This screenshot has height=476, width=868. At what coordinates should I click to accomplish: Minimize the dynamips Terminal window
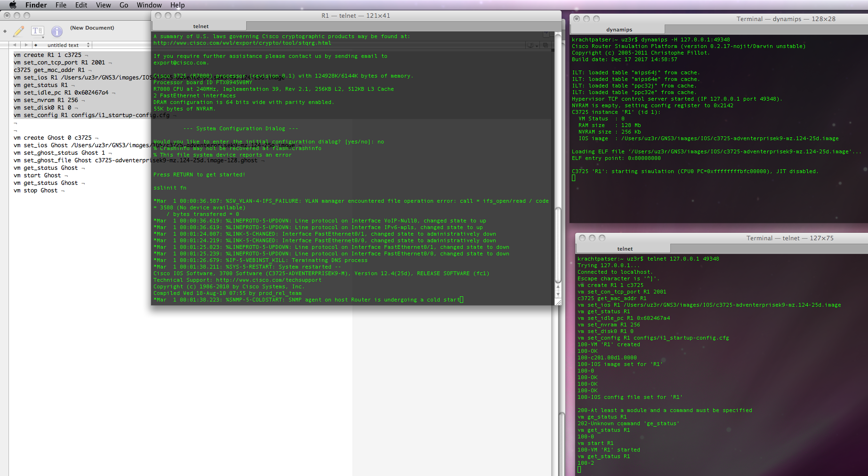587,19
